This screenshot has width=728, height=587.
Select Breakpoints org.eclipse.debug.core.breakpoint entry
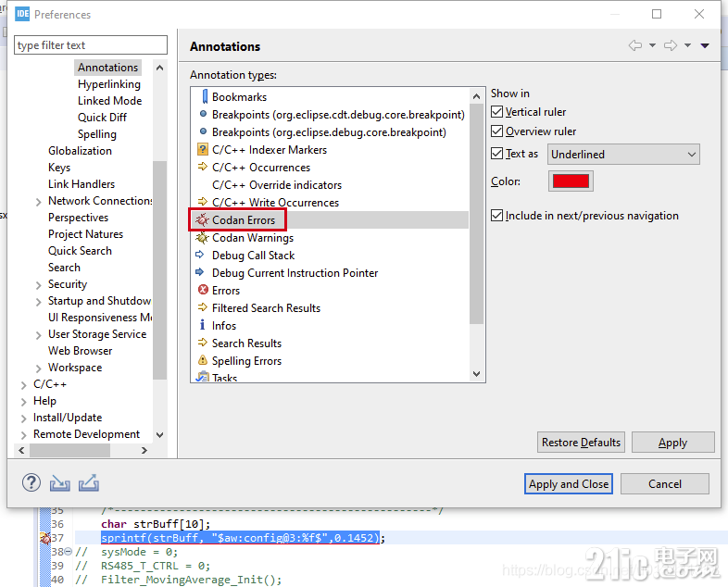tap(330, 132)
